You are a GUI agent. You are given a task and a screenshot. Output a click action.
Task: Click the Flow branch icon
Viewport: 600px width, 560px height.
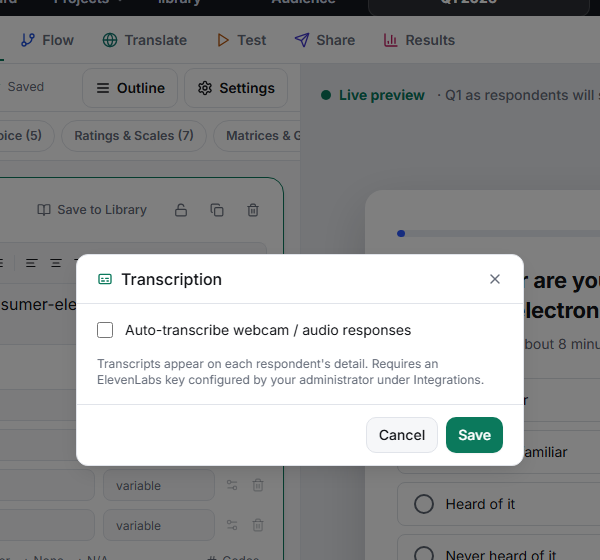coord(28,40)
